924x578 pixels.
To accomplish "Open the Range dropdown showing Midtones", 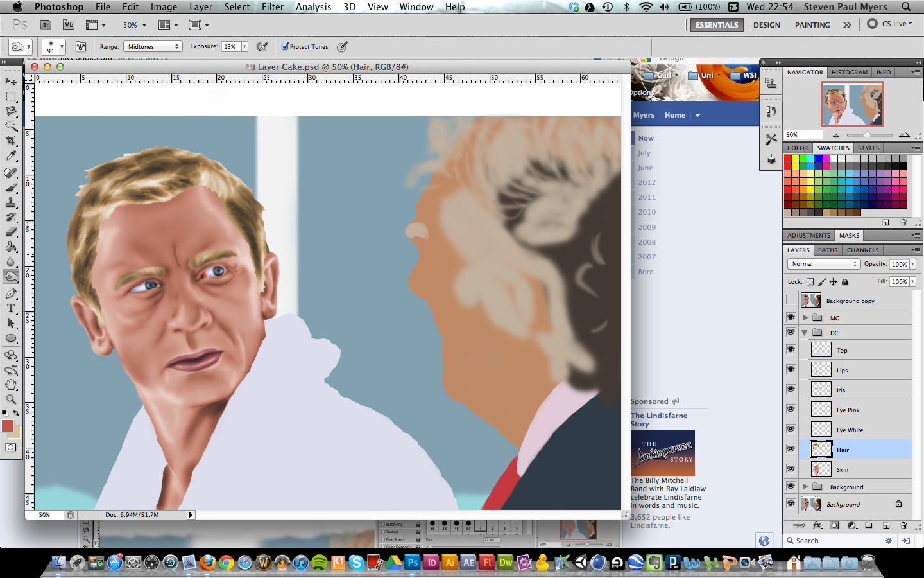I will point(152,46).
